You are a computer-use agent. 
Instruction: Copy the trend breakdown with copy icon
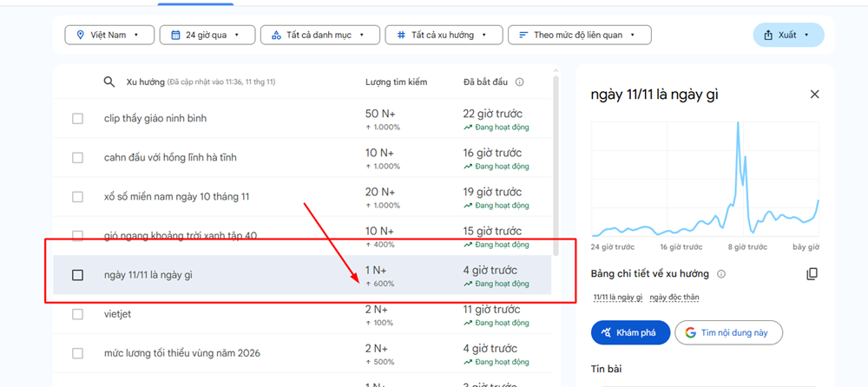tap(812, 274)
